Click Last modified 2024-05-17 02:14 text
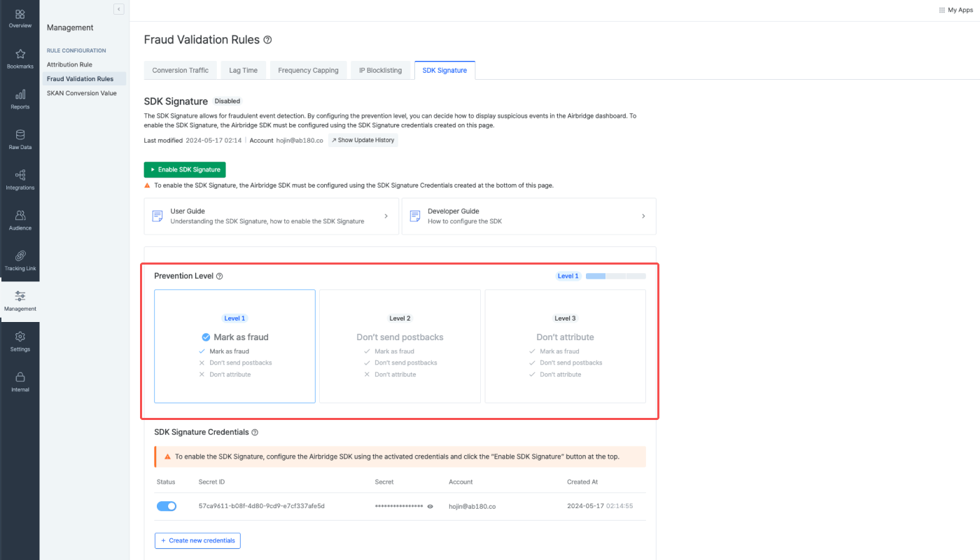The width and height of the screenshot is (980, 560). pyautogui.click(x=192, y=140)
